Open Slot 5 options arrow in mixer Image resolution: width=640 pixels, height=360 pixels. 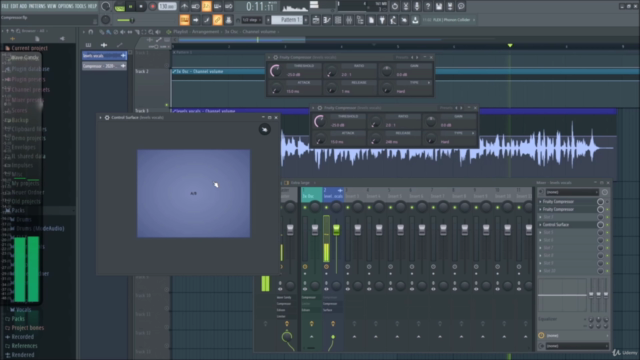pos(540,233)
